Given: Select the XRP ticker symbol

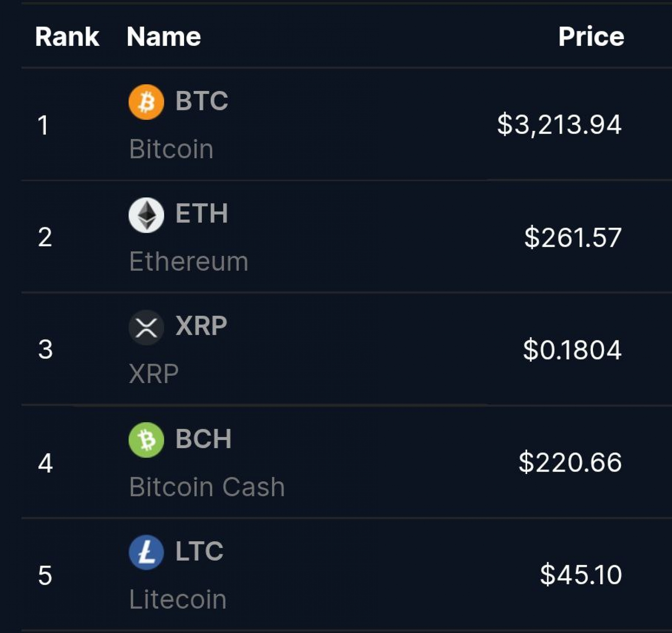Looking at the screenshot, I should pos(201,326).
